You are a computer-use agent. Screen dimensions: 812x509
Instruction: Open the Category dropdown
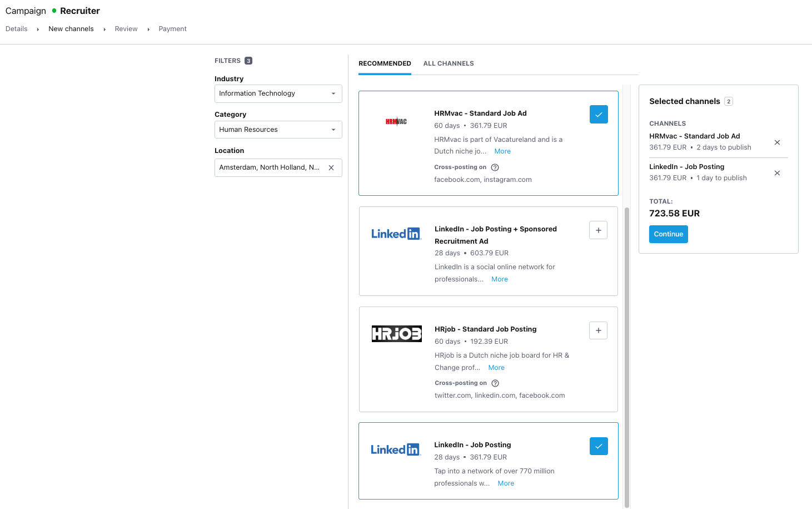tap(278, 129)
